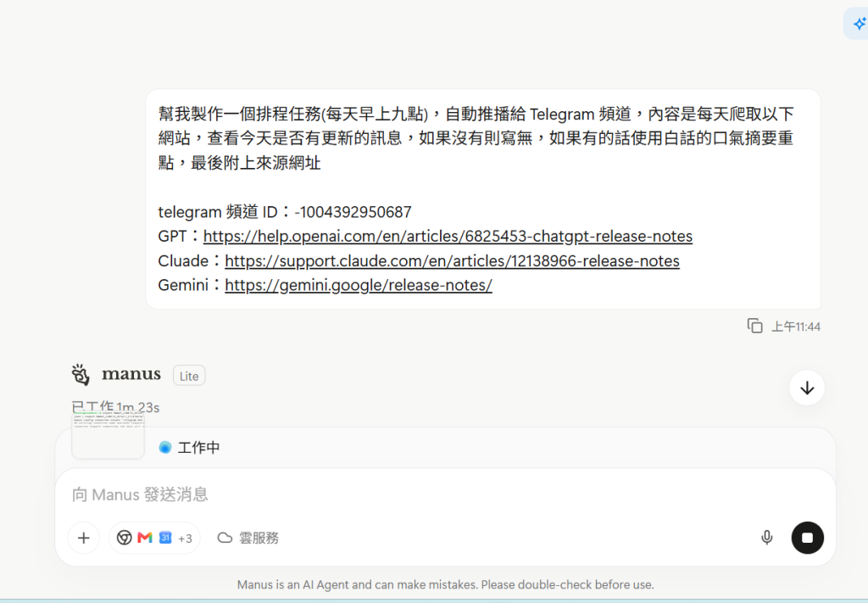Image resolution: width=868 pixels, height=603 pixels.
Task: Click the 向 Manus 發送消息 input field
Action: tap(445, 494)
